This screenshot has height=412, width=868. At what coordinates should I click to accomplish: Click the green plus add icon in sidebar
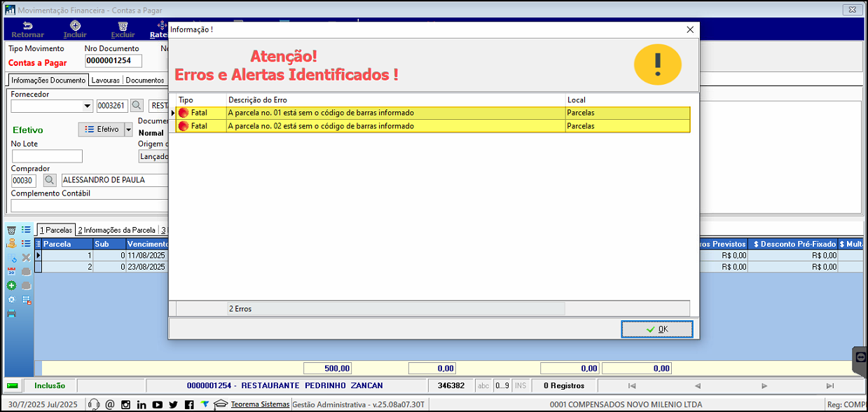click(x=11, y=286)
